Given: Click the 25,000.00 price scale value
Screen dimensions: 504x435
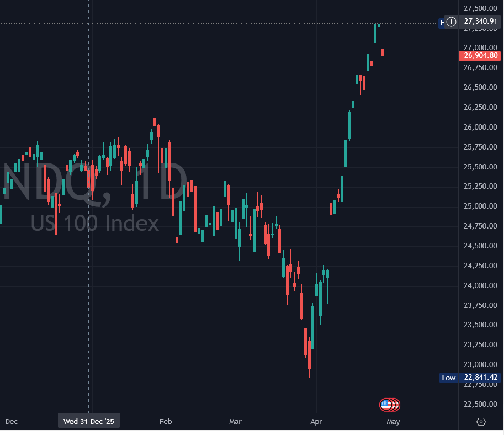Looking at the screenshot, I should pos(480,206).
